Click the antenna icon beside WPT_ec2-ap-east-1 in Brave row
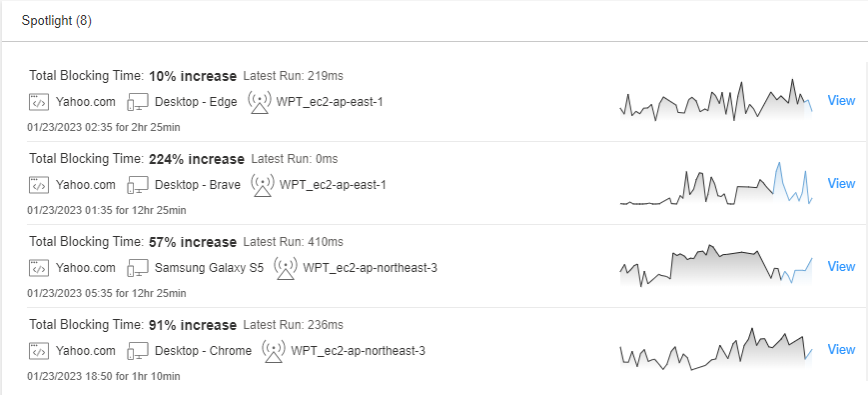The height and width of the screenshot is (395, 868). (x=263, y=185)
